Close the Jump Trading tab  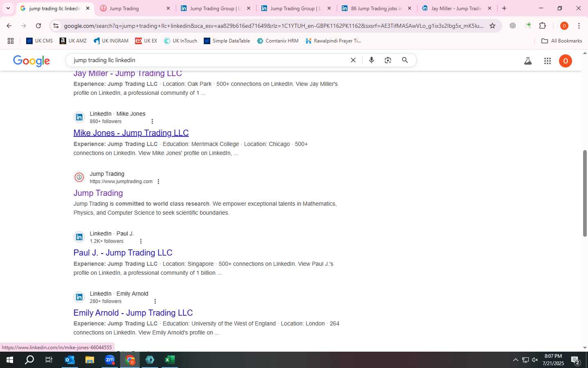pyautogui.click(x=168, y=8)
